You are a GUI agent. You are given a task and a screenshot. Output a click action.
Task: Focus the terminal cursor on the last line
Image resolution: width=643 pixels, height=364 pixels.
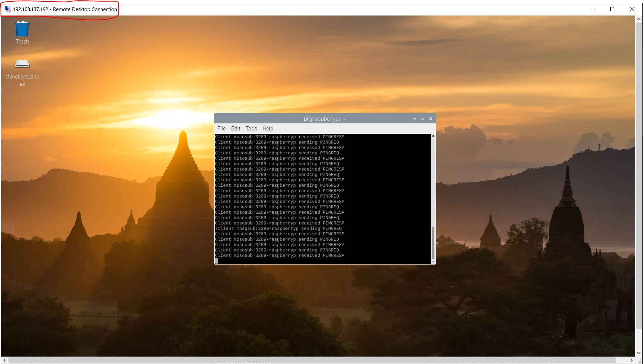(216, 261)
